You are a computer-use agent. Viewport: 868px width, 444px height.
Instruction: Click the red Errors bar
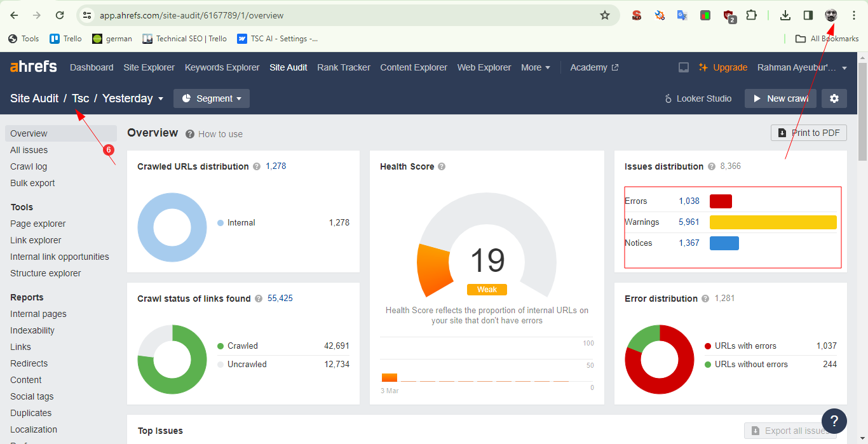pyautogui.click(x=721, y=201)
